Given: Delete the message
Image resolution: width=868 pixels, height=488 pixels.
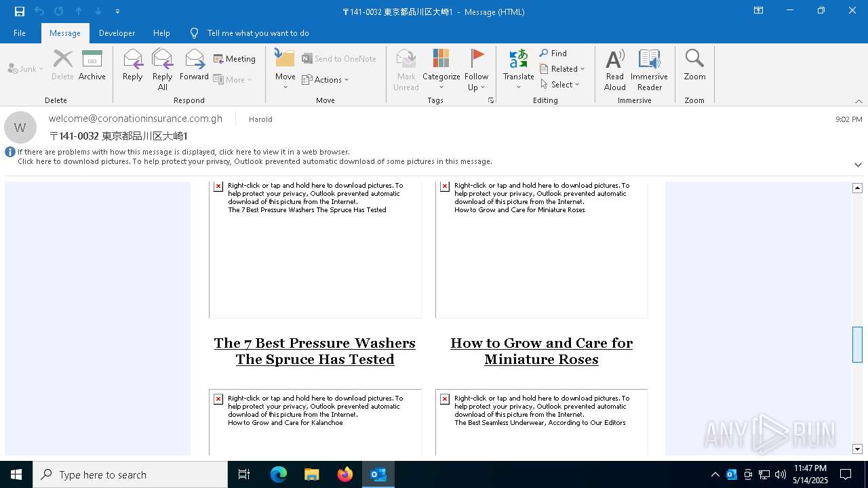Looking at the screenshot, I should [x=62, y=65].
